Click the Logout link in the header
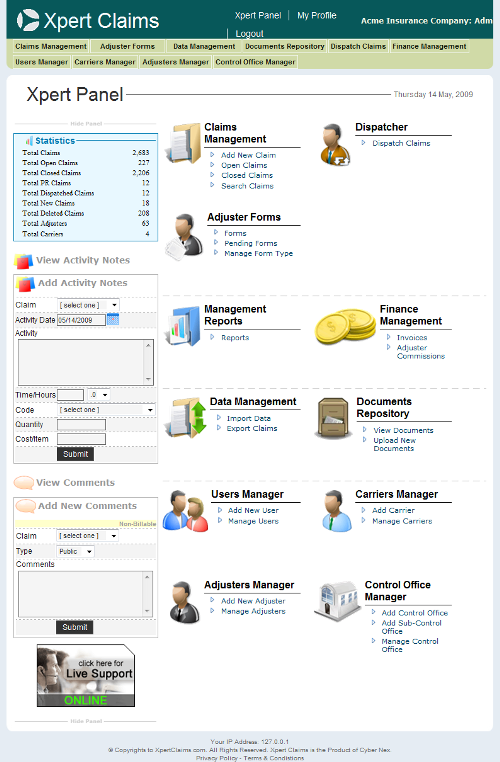The image size is (500, 762). pyautogui.click(x=249, y=34)
